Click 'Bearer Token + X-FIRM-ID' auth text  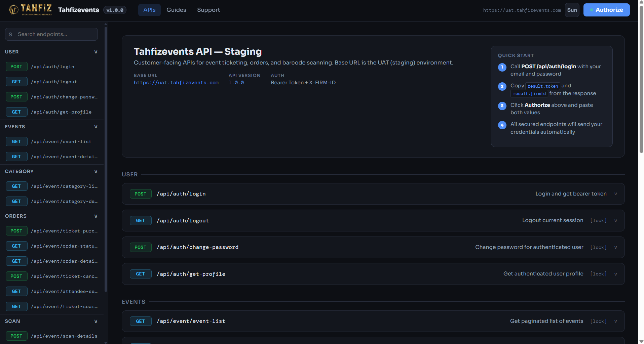303,83
